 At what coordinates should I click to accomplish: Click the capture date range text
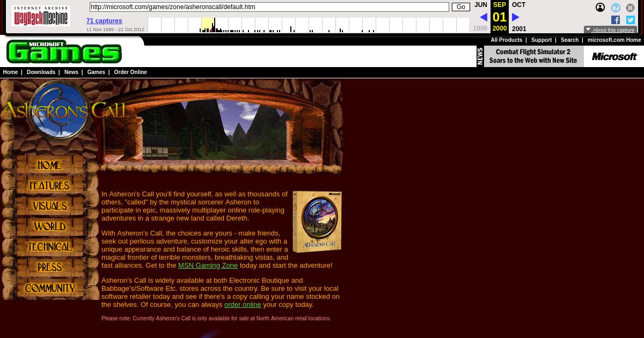tap(115, 30)
